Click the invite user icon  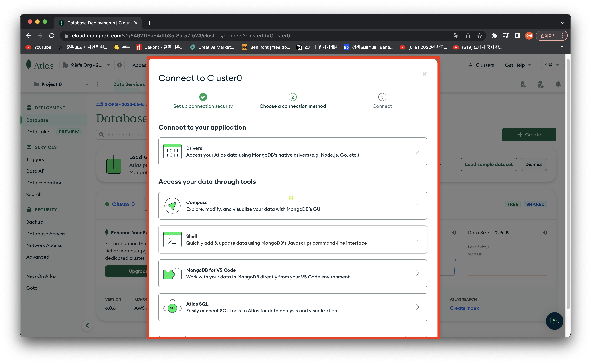523,84
